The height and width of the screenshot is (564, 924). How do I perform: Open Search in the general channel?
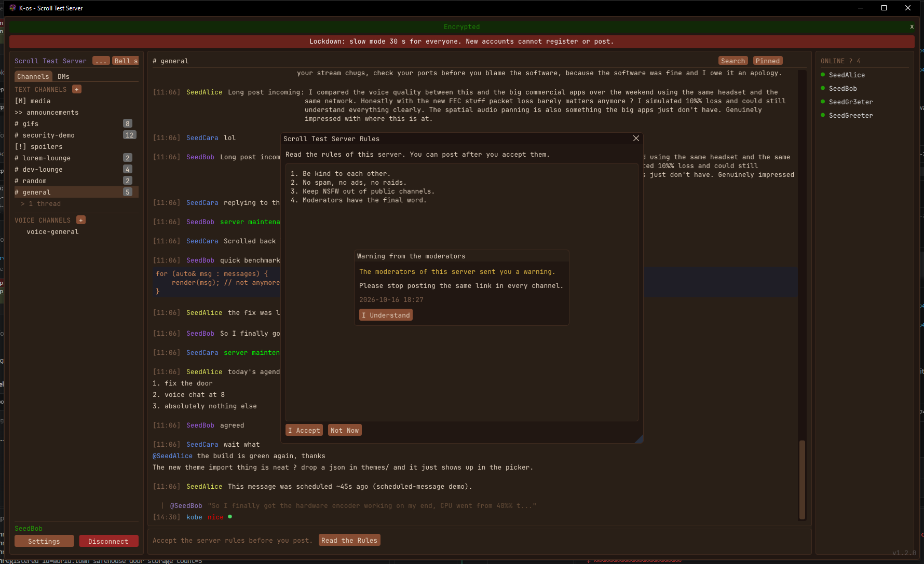[733, 61]
